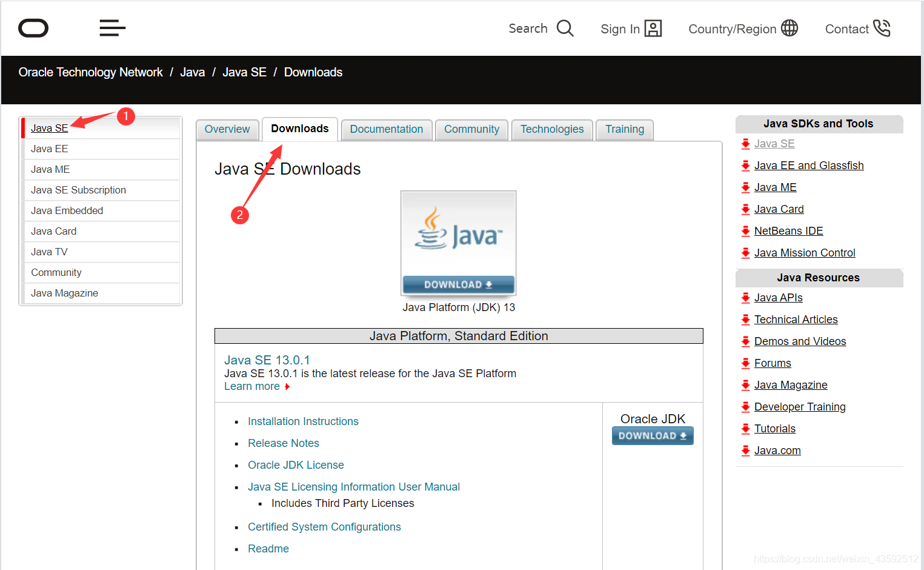Click the Downloads breadcrumb link
This screenshot has height=570, width=924.
point(313,72)
